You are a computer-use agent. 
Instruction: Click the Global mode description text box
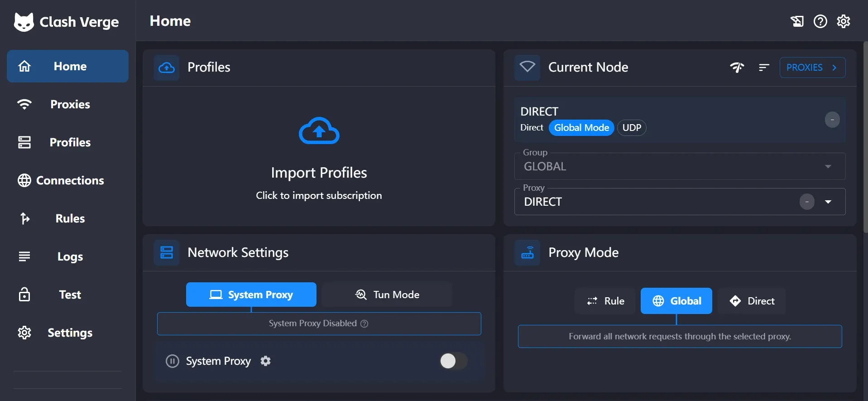pyautogui.click(x=680, y=336)
